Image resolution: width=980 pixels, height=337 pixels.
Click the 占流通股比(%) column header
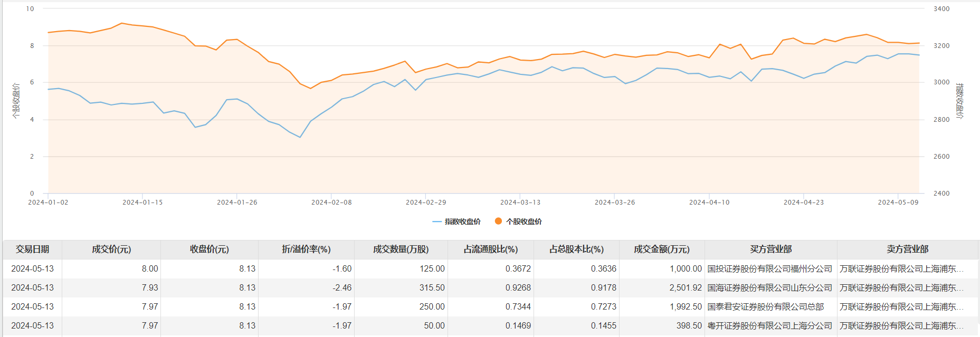point(491,249)
